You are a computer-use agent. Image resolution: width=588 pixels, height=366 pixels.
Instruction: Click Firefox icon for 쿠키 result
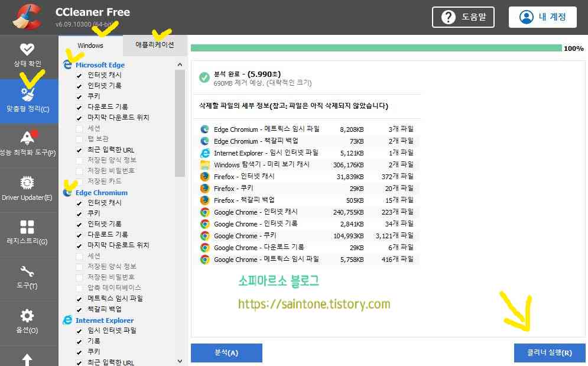tap(204, 189)
